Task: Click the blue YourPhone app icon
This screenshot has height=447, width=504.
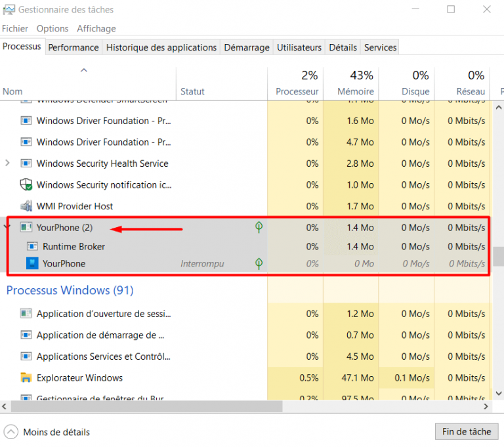Action: tap(32, 263)
